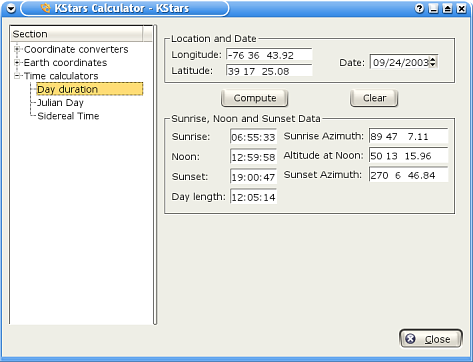This screenshot has height=362, width=473.
Task: Open the window menu arrow in title bar
Action: [11, 8]
